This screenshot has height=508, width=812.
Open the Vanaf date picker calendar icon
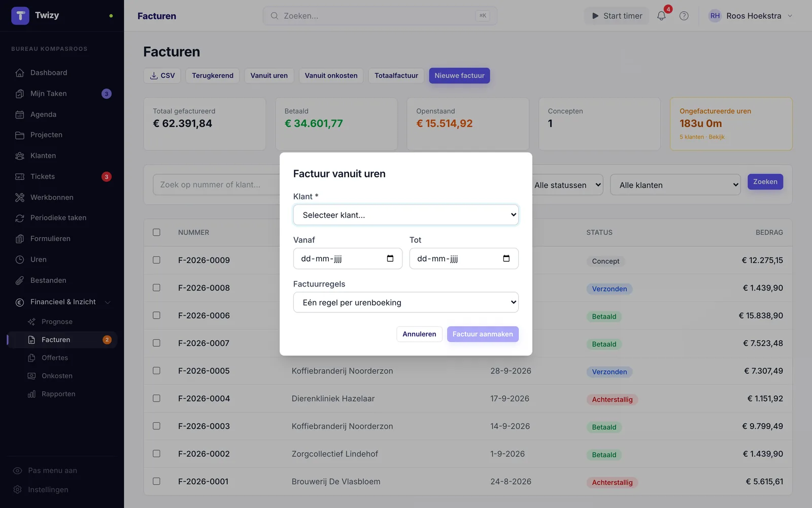[x=390, y=259]
